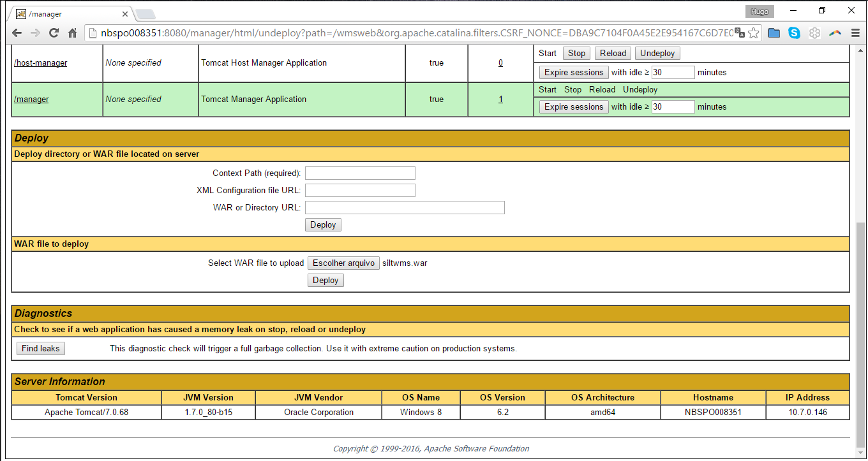
Task: Reload the /host-manager application
Action: tap(613, 54)
